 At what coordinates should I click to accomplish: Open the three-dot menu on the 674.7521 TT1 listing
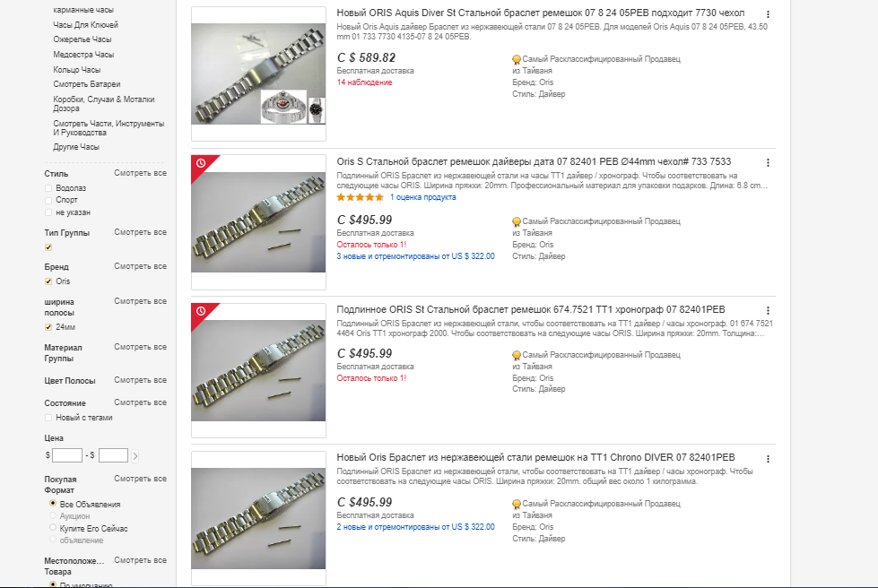[768, 310]
